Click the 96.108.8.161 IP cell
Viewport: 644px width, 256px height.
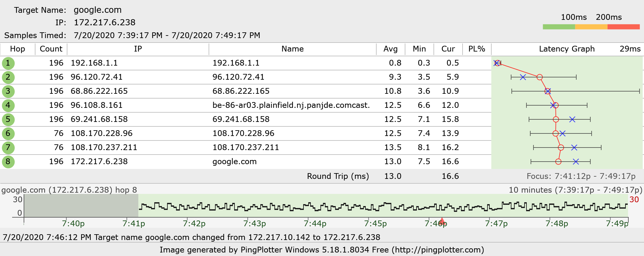(96, 105)
